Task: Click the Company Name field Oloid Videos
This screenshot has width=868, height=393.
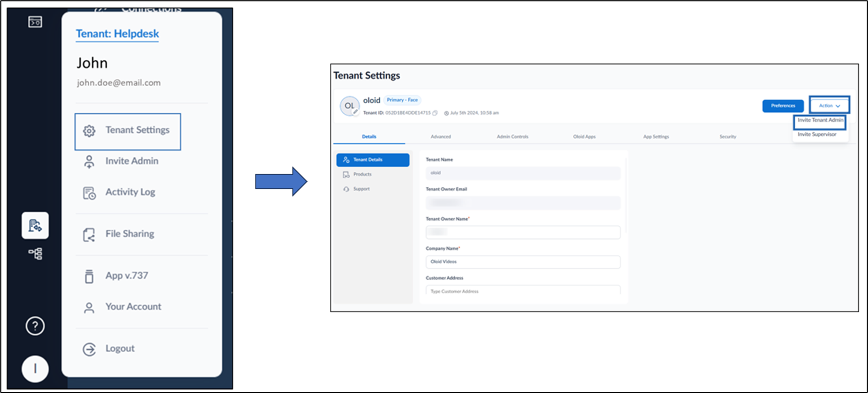Action: tap(523, 262)
